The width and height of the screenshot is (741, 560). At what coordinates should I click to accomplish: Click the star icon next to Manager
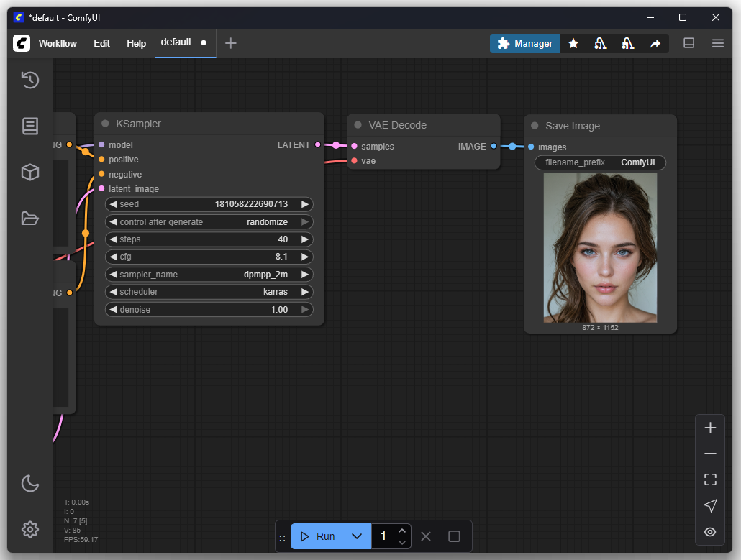coord(573,44)
